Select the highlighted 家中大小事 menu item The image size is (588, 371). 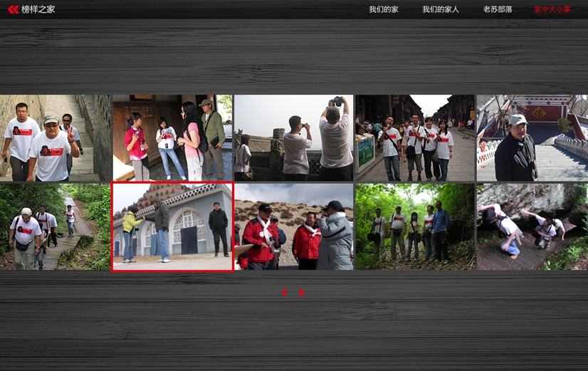(x=552, y=9)
